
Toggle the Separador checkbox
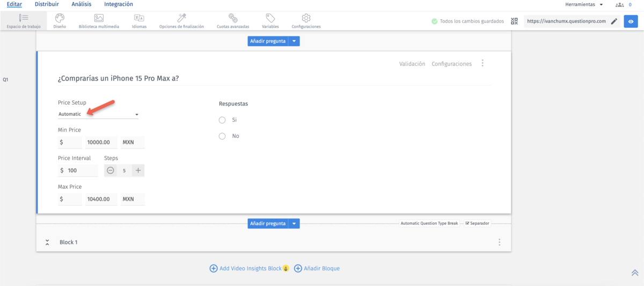467,223
